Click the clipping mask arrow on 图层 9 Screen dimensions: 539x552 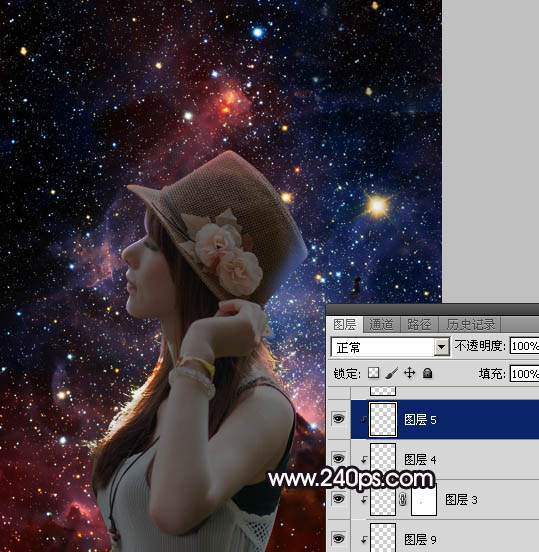[x=364, y=539]
